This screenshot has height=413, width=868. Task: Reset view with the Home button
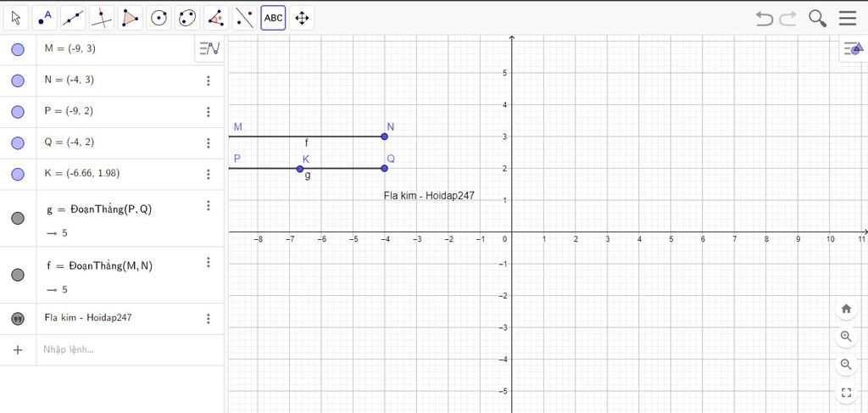[846, 309]
